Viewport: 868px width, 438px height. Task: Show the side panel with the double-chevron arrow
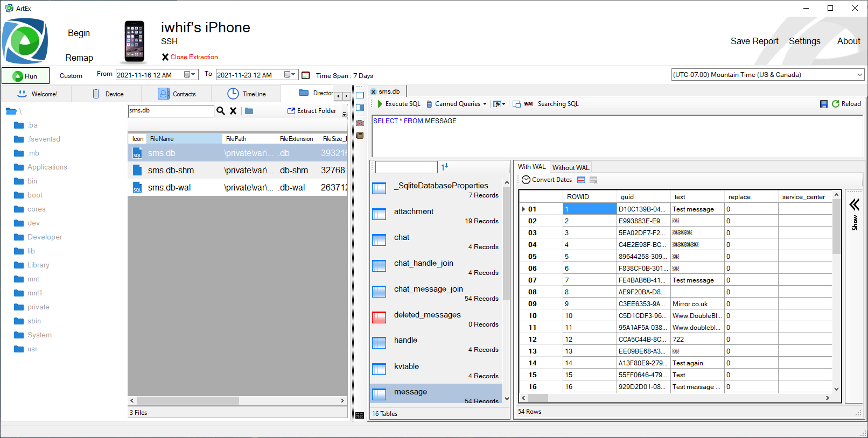(854, 204)
